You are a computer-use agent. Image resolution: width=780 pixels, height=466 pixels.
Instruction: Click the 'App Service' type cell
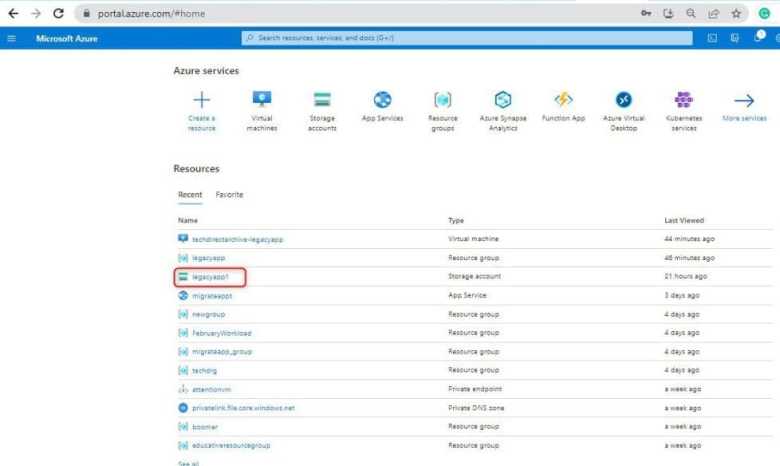tap(467, 295)
